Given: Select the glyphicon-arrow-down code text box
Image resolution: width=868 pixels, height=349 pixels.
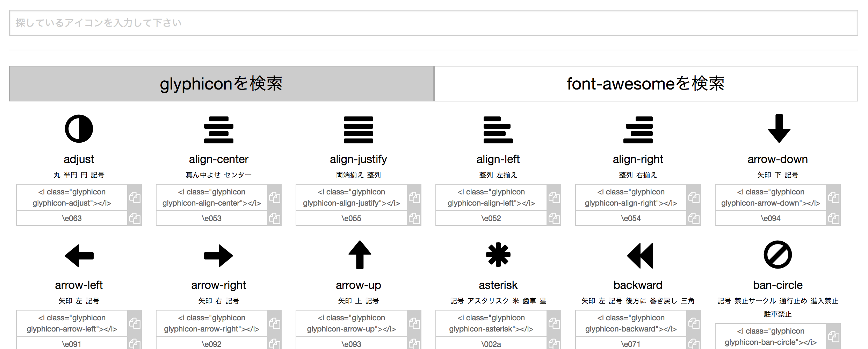Looking at the screenshot, I should [x=771, y=197].
